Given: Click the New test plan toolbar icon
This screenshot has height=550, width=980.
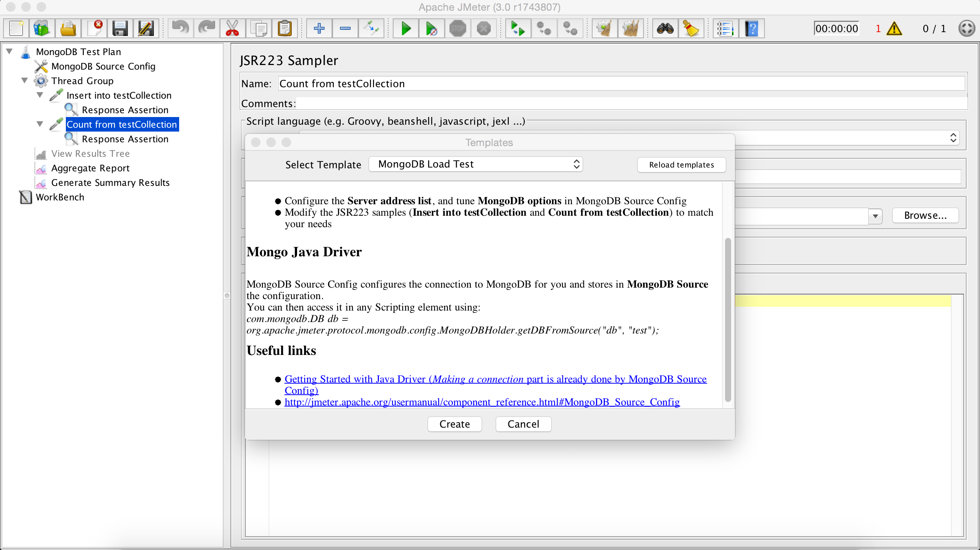Looking at the screenshot, I should [x=16, y=29].
